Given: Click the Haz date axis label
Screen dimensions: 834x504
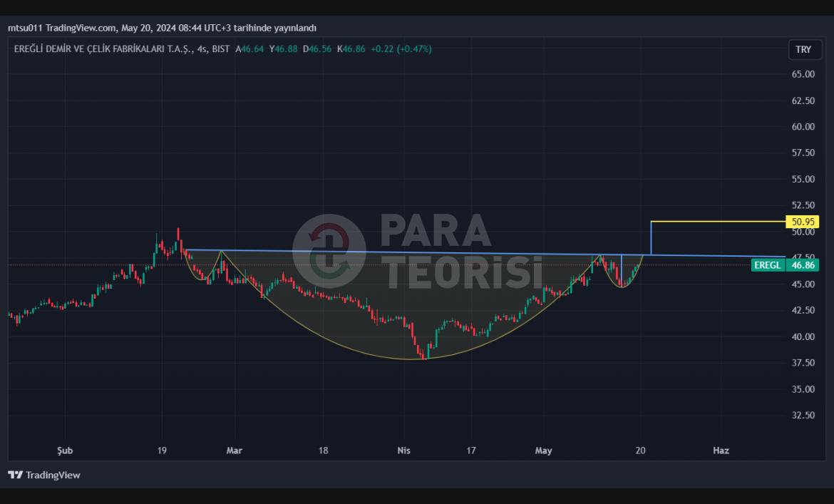Looking at the screenshot, I should click(721, 451).
